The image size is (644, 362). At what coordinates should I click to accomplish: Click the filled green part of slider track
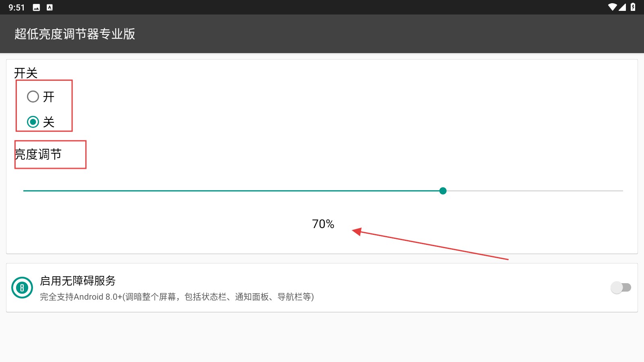click(231, 191)
